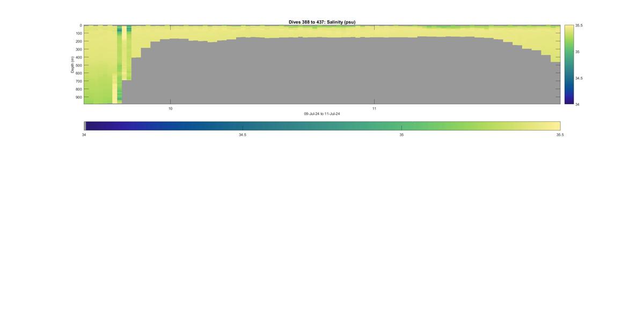Click the depth tick label '900'

pyautogui.click(x=78, y=97)
